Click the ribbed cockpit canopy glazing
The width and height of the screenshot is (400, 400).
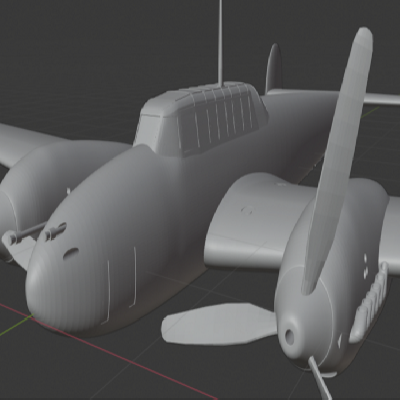tap(218, 118)
